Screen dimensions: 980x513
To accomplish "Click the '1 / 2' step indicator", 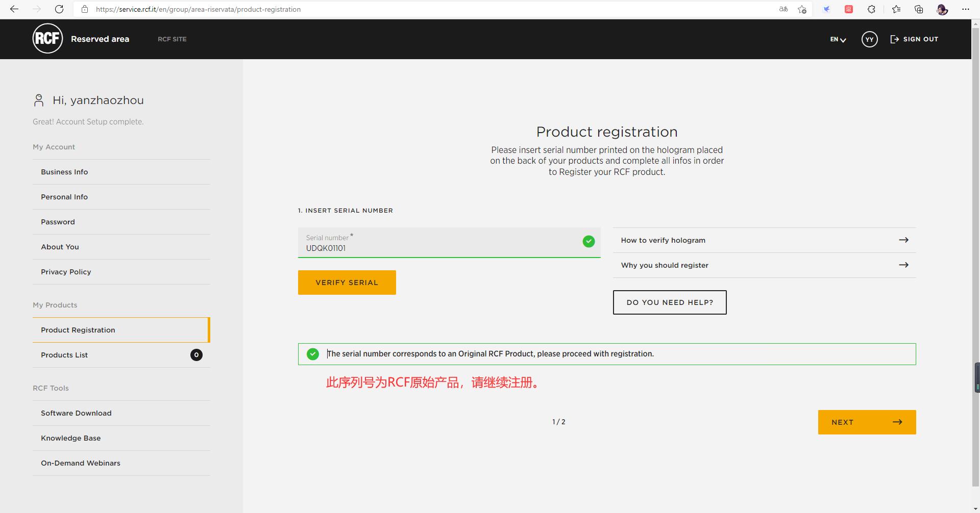I will 559,422.
